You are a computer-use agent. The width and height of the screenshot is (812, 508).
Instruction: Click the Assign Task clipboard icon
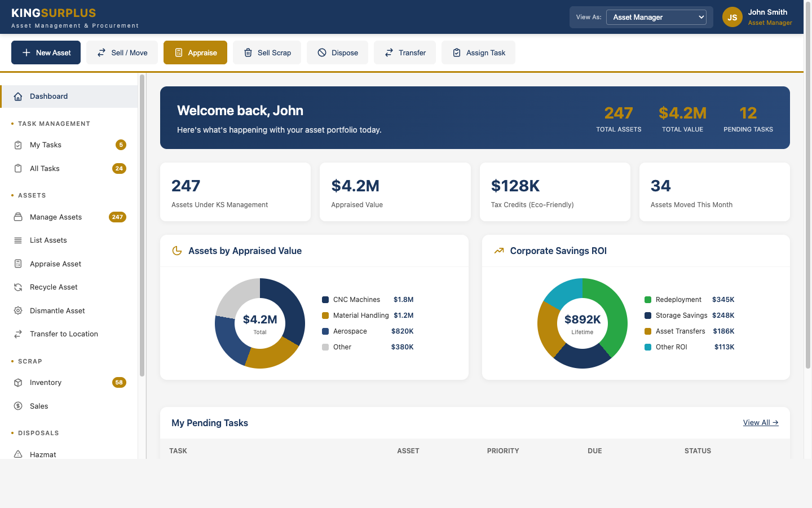[457, 52]
